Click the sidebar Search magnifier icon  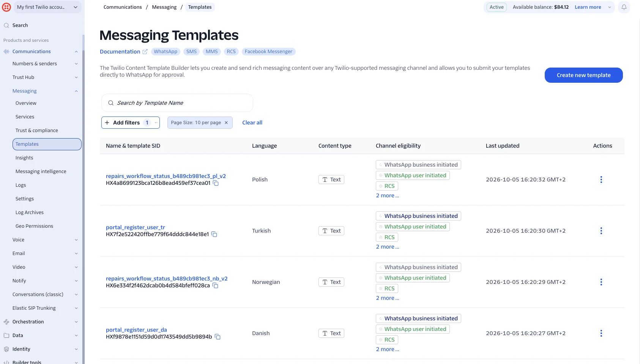(6, 25)
